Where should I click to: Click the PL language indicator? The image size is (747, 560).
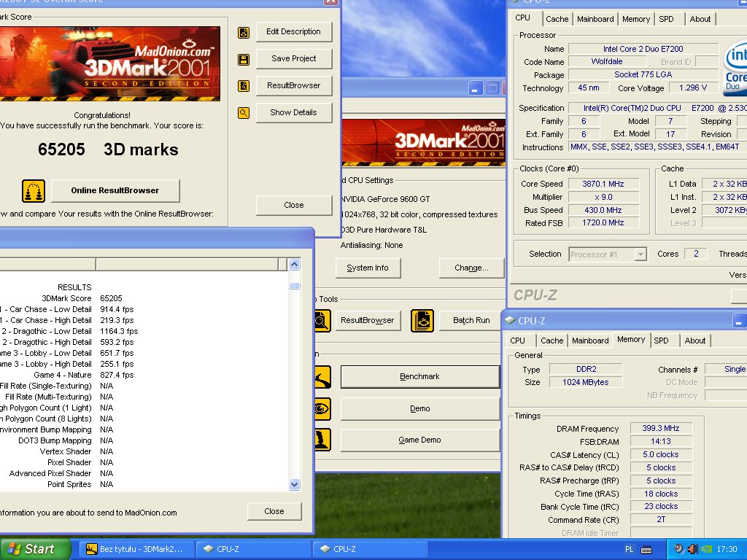click(x=630, y=550)
